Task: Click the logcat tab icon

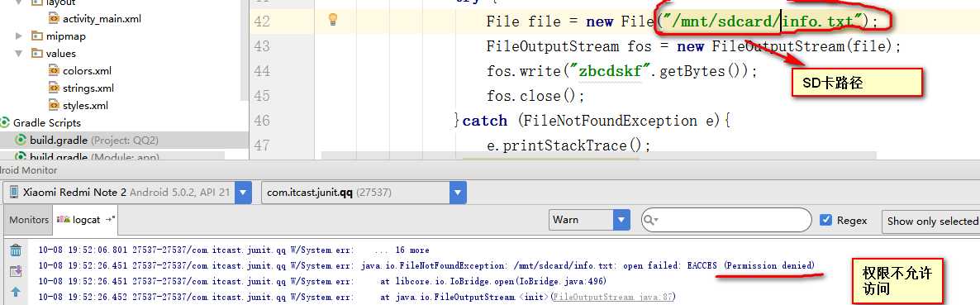Action: click(63, 220)
